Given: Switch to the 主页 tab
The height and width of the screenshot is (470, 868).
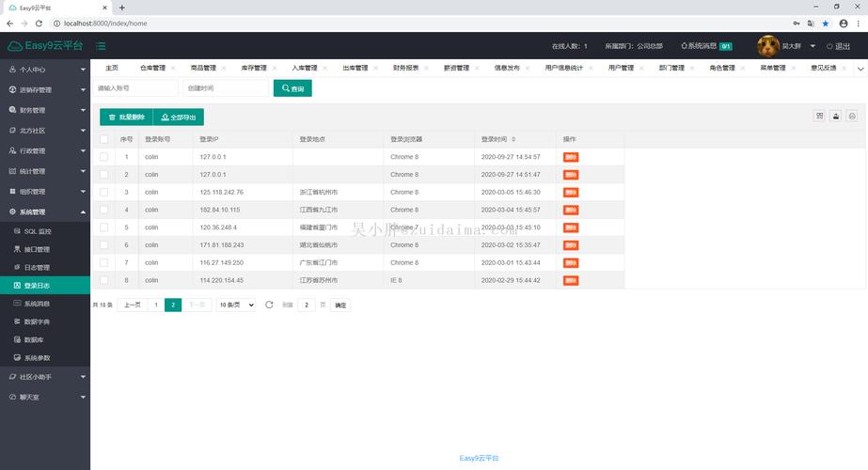Looking at the screenshot, I should coord(112,68).
